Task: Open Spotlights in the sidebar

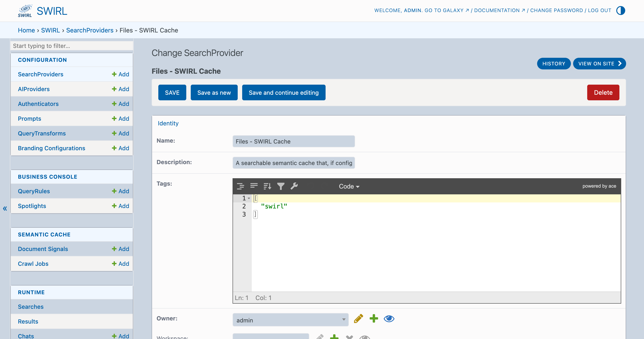Action: pyautogui.click(x=32, y=206)
